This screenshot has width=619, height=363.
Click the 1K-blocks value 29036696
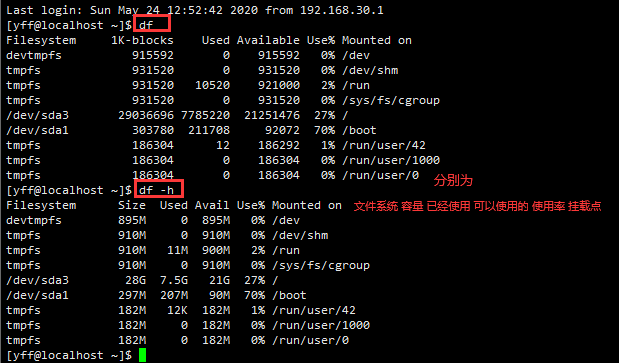coord(146,115)
